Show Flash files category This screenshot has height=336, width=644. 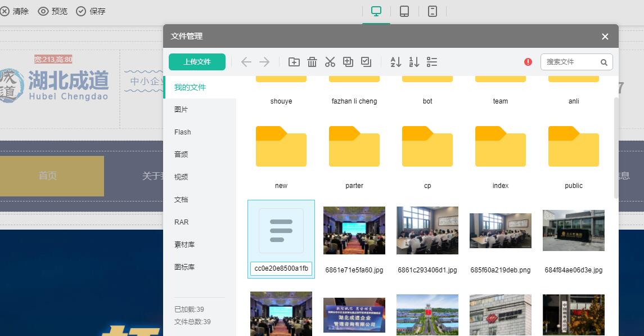pyautogui.click(x=200, y=132)
